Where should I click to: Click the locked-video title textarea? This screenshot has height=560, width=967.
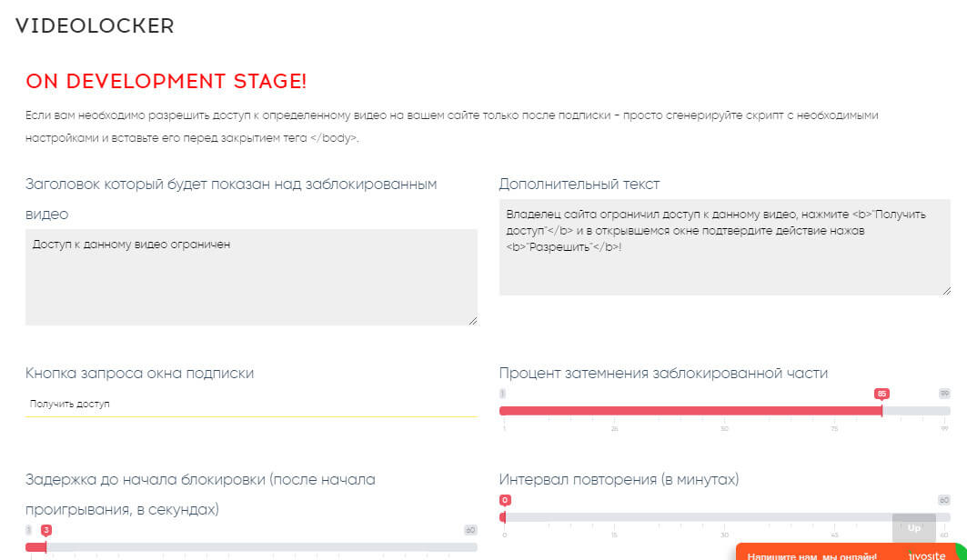[x=251, y=277]
